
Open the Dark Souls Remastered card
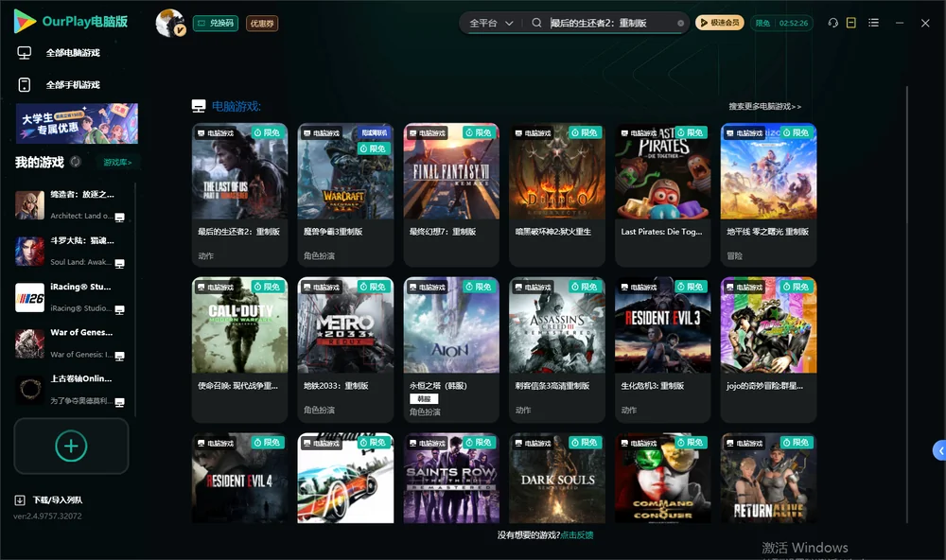[557, 478]
